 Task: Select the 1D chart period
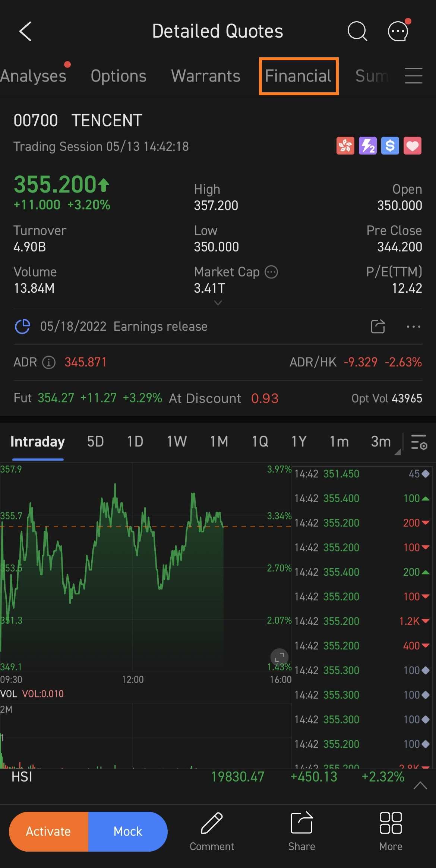pyautogui.click(x=135, y=442)
